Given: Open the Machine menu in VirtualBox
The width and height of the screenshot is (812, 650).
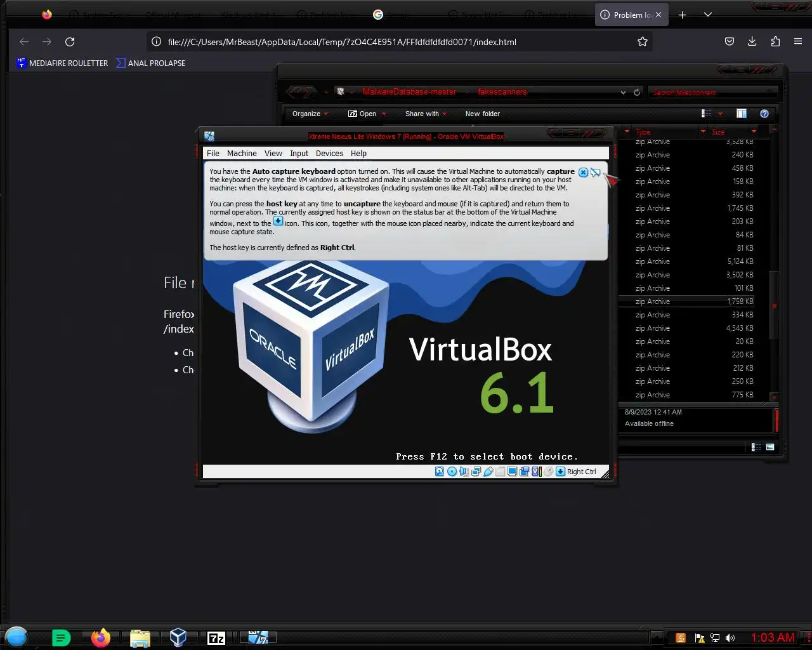Looking at the screenshot, I should click(242, 153).
